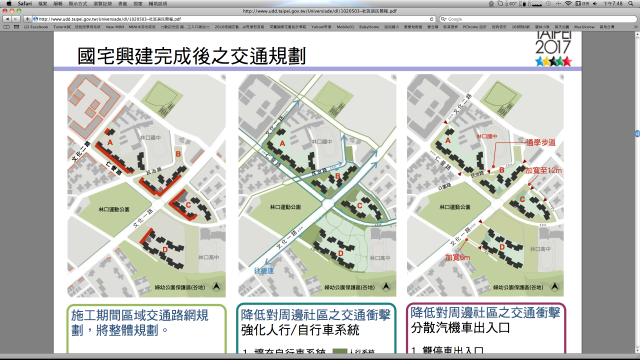
Task: Open the Apple menu
Action: [x=9, y=3]
